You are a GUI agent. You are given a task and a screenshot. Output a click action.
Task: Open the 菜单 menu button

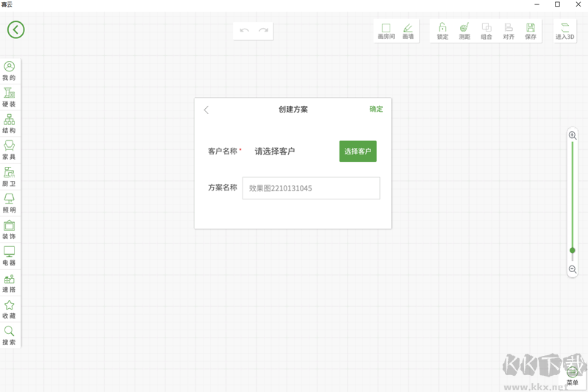(573, 377)
